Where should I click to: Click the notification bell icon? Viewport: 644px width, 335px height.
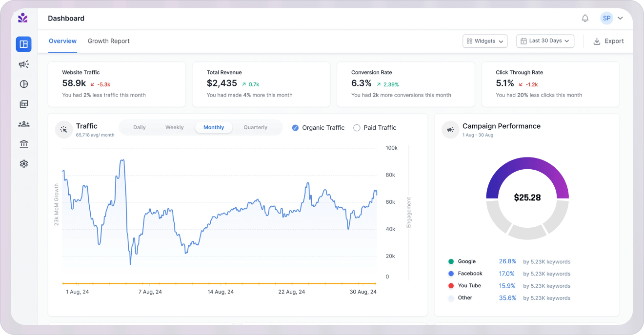[585, 19]
